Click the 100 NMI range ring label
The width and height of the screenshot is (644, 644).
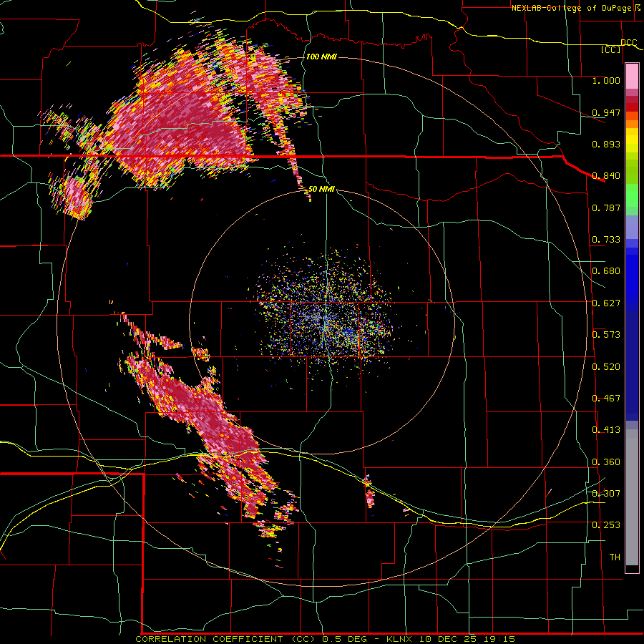pos(321,57)
